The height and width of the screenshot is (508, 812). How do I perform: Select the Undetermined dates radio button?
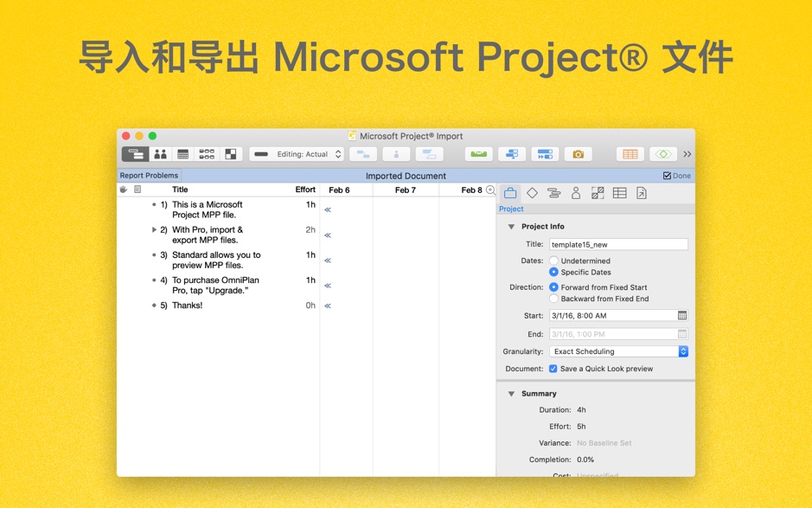pos(553,260)
